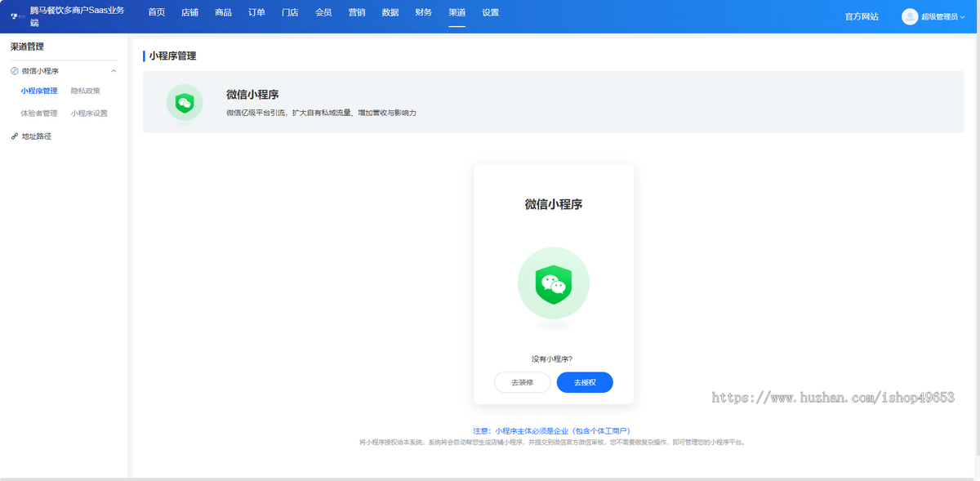Open the 门店 menu
This screenshot has width=980, height=481.
point(290,12)
